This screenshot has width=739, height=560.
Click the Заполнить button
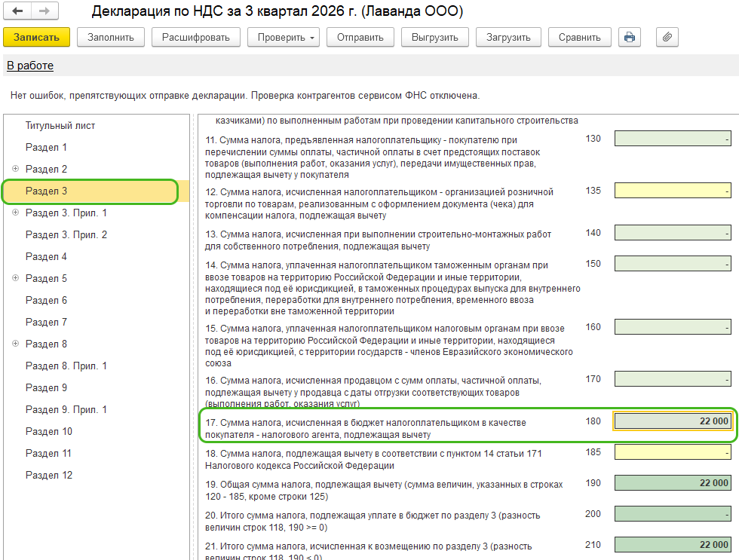click(111, 37)
